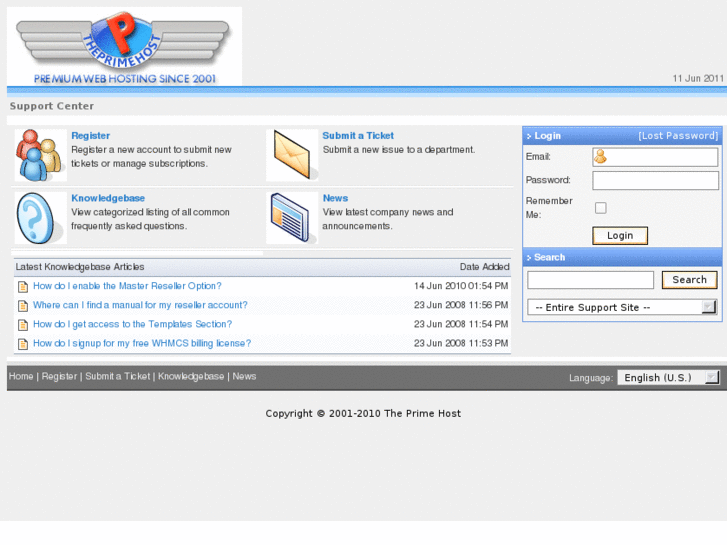Open the News heading link
The image size is (727, 545).
(335, 198)
